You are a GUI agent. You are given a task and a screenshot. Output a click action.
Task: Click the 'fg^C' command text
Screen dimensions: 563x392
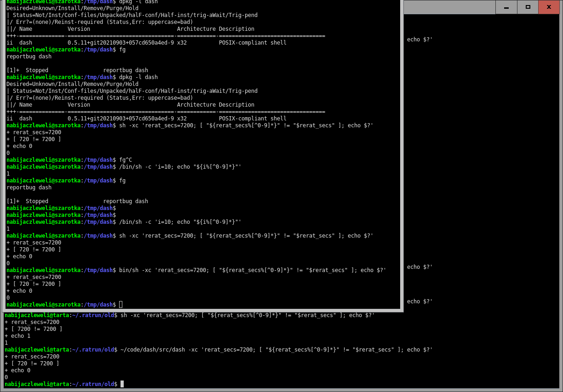coord(126,160)
